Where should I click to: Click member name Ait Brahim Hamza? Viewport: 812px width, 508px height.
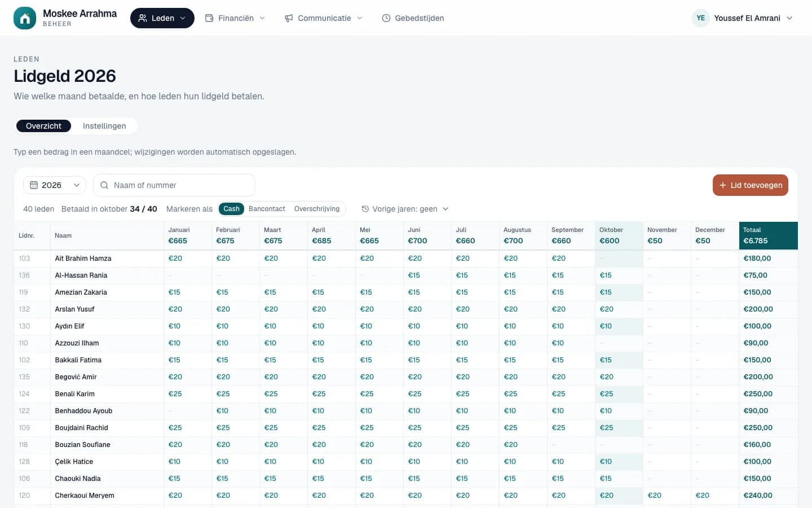(x=83, y=259)
